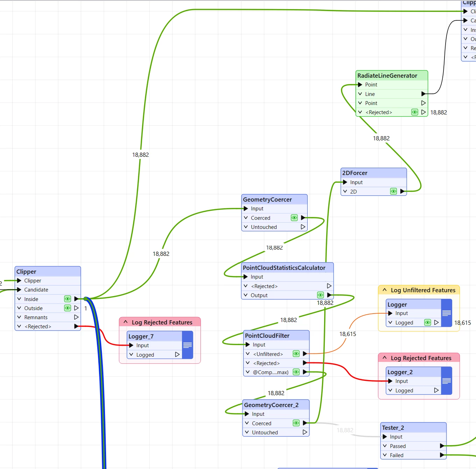Click the Logger_2 document icon
Viewport: 476px width, 469px height.
(447, 381)
